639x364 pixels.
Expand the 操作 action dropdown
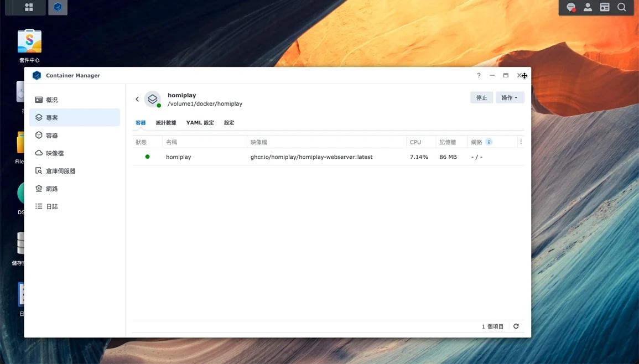point(510,98)
